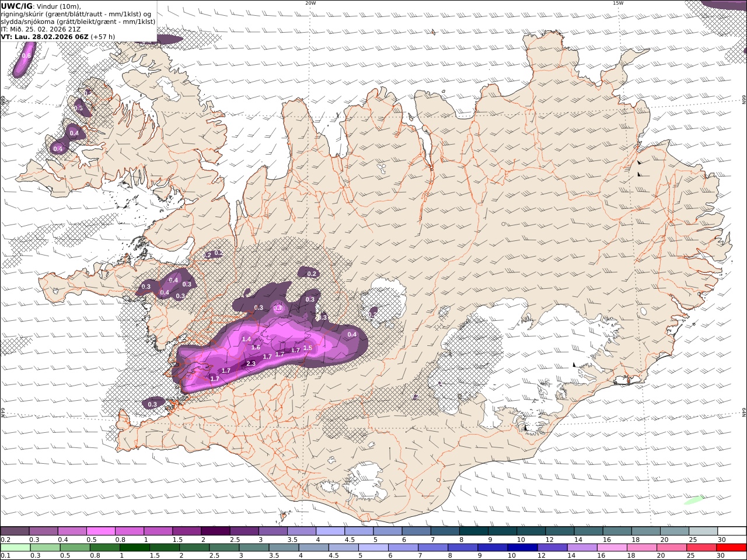
Task: Click the 0.6 value on the map
Action: tap(26, 56)
